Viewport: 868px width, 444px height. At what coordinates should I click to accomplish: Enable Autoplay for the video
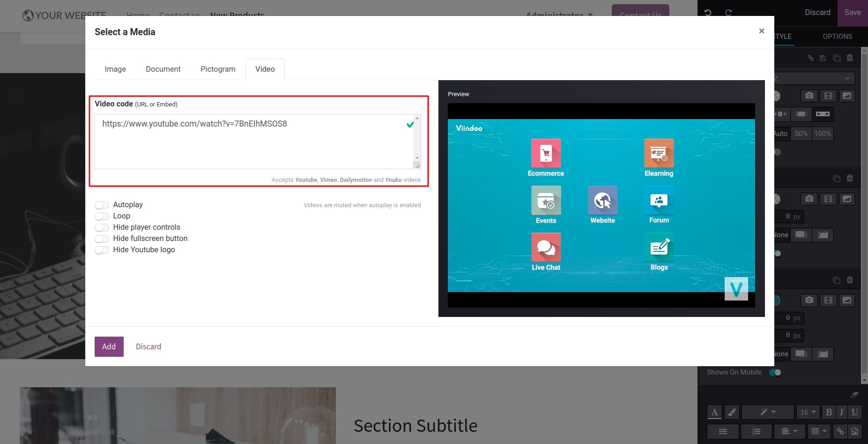tap(102, 205)
